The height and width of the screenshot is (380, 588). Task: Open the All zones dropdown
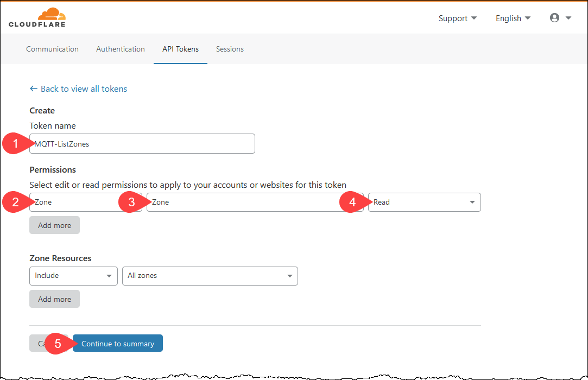[x=210, y=276]
